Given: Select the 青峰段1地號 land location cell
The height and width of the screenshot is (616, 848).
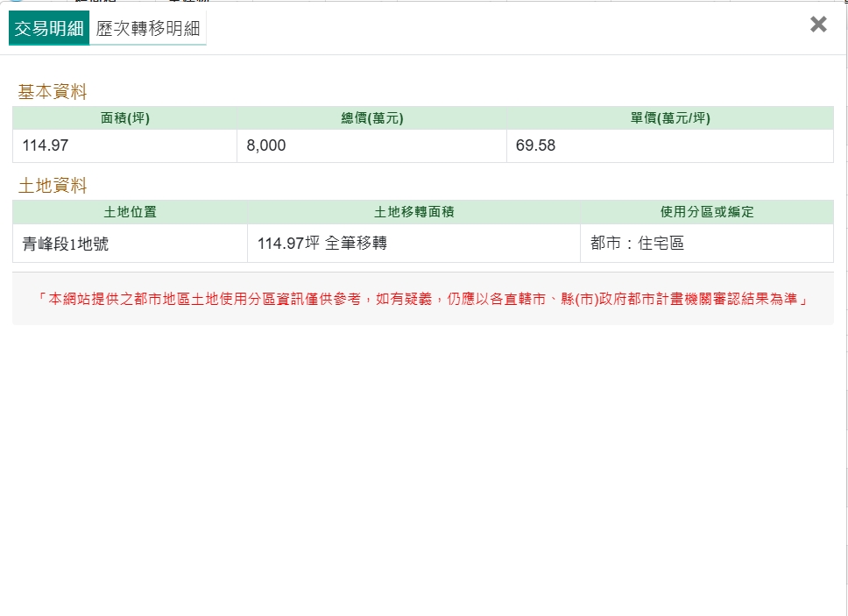Looking at the screenshot, I should (66, 244).
